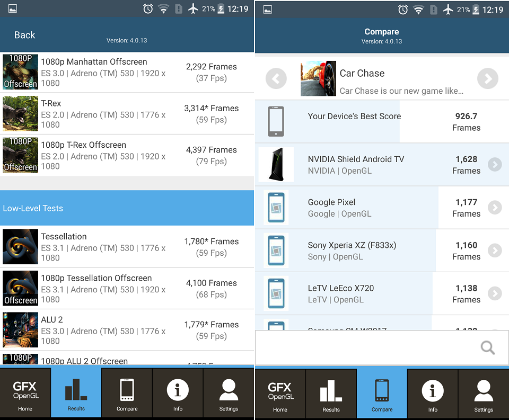Tap Back in the left screen header
This screenshot has width=509, height=420.
(x=25, y=35)
